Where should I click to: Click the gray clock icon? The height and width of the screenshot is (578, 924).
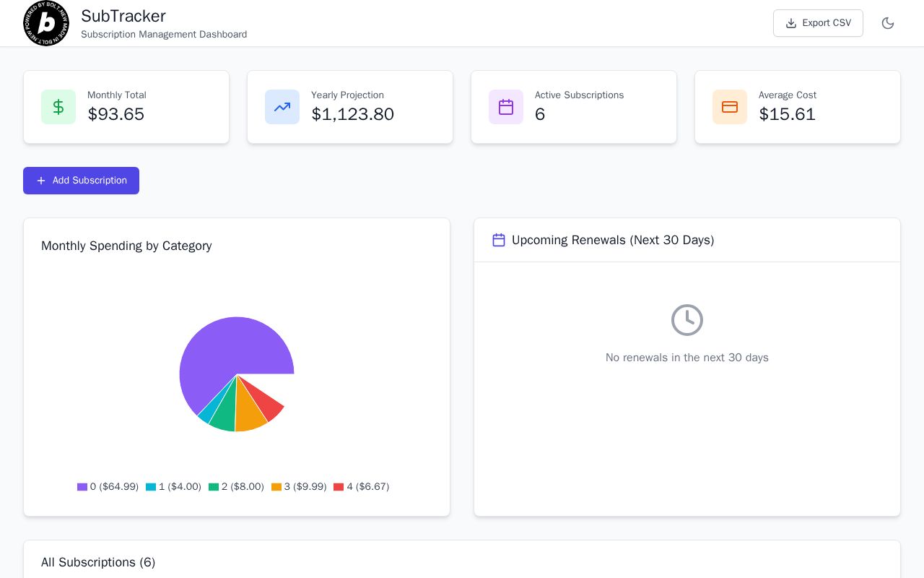coord(687,320)
